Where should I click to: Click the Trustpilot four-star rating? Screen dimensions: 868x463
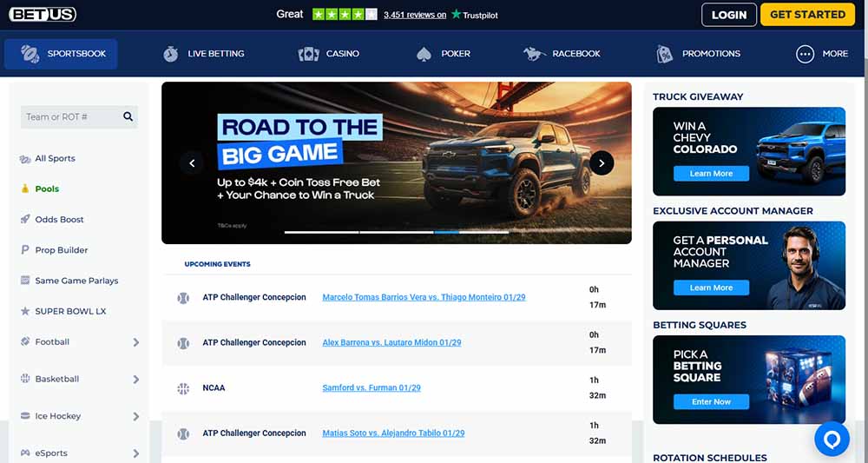pos(345,15)
